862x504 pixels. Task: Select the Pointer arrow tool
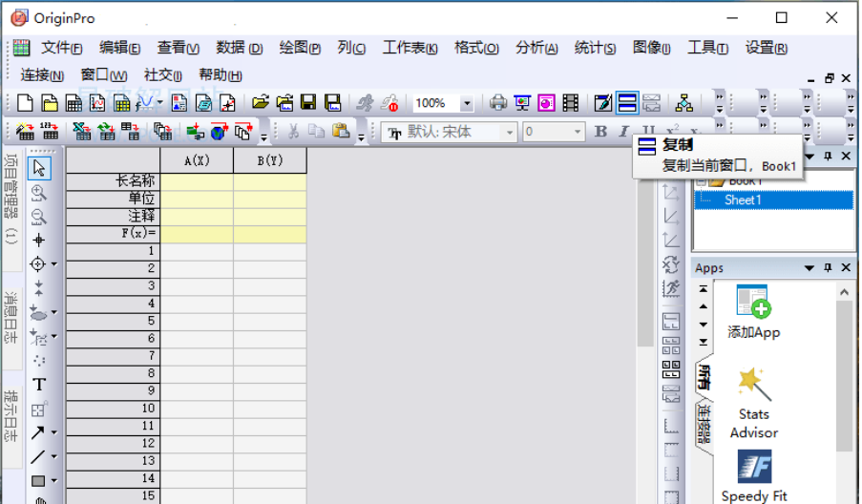pyautogui.click(x=39, y=169)
